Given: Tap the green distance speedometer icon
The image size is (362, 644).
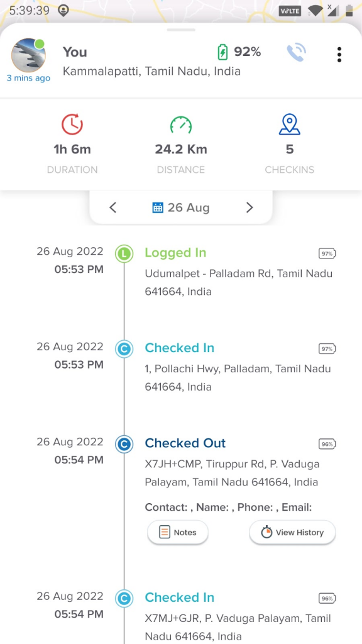Looking at the screenshot, I should [x=180, y=125].
